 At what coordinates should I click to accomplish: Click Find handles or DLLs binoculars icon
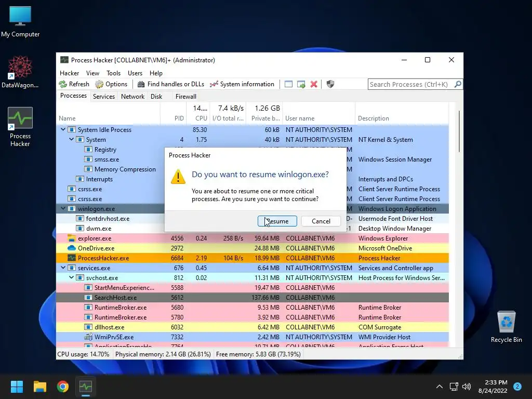(141, 84)
